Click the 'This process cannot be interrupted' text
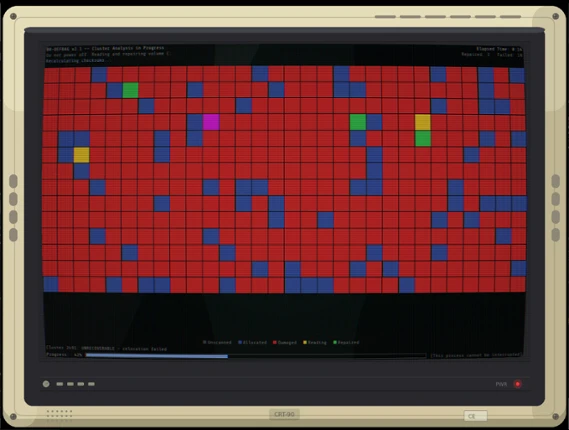Image resolution: width=569 pixels, height=430 pixels. (476, 355)
